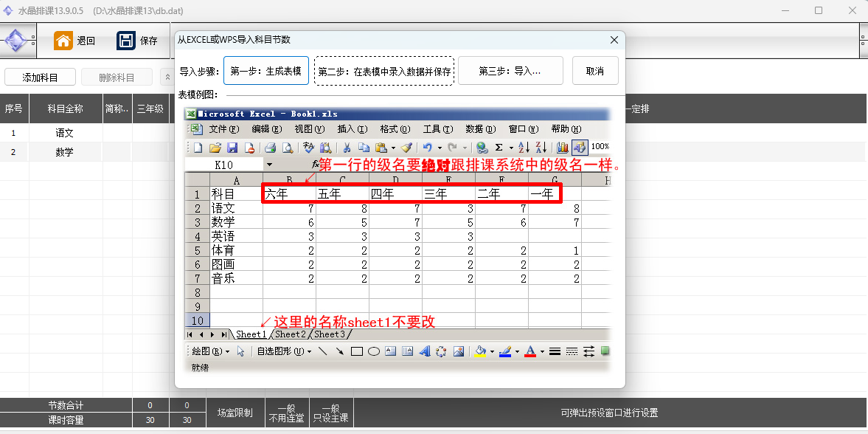Click the 科目全称 column header
868x434 pixels.
pos(65,109)
